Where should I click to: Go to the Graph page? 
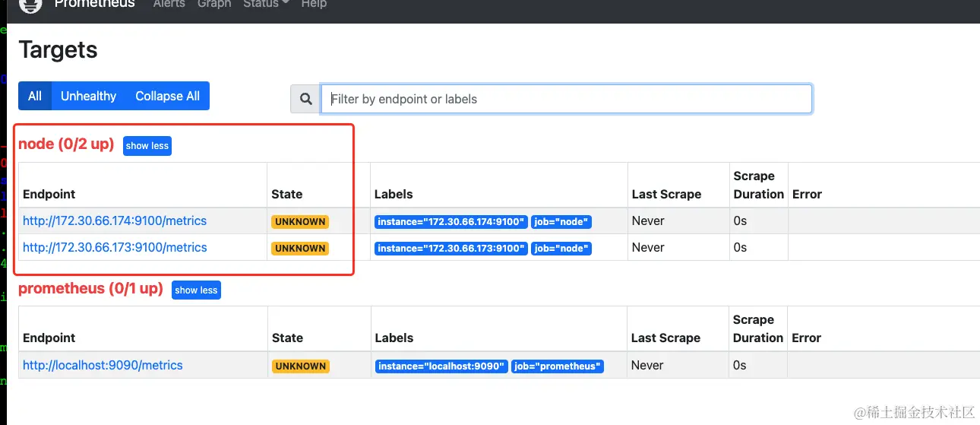pos(213,4)
